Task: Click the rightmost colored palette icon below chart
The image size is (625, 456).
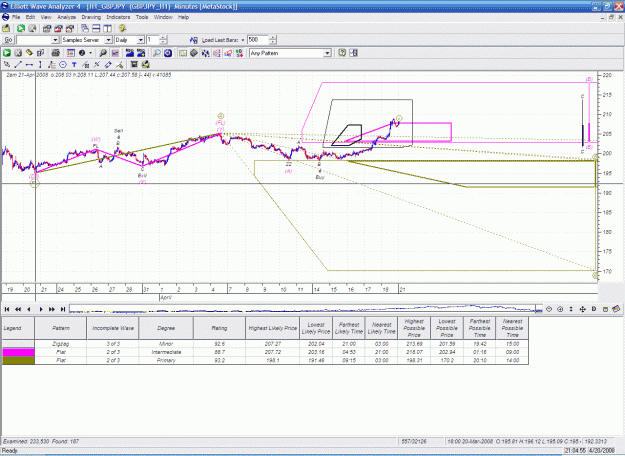Action: (x=616, y=309)
